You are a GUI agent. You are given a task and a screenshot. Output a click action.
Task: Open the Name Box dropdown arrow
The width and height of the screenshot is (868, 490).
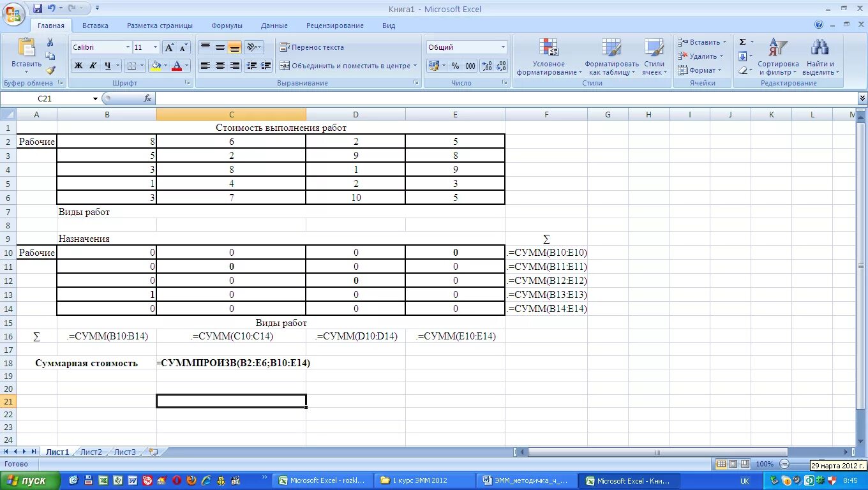(x=96, y=98)
